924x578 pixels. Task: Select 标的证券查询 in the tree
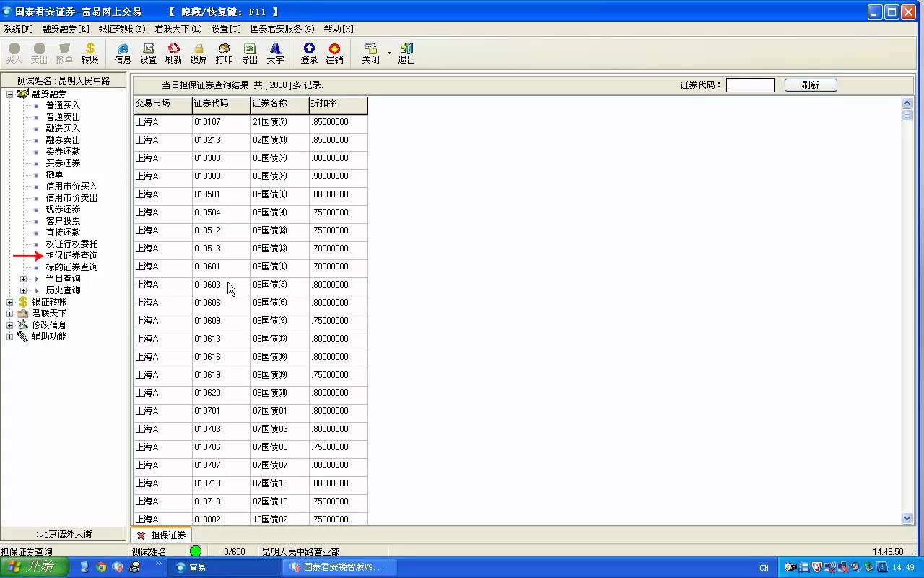tap(71, 267)
